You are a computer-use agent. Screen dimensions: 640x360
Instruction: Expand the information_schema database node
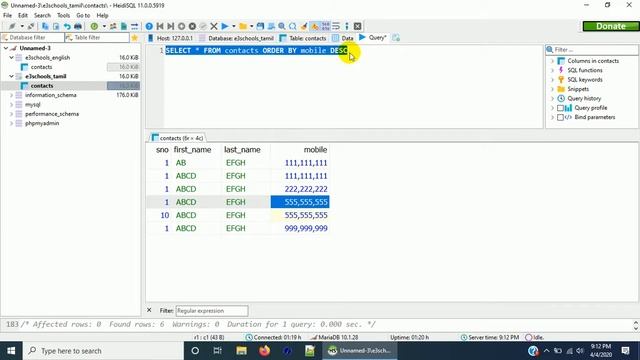point(12,95)
